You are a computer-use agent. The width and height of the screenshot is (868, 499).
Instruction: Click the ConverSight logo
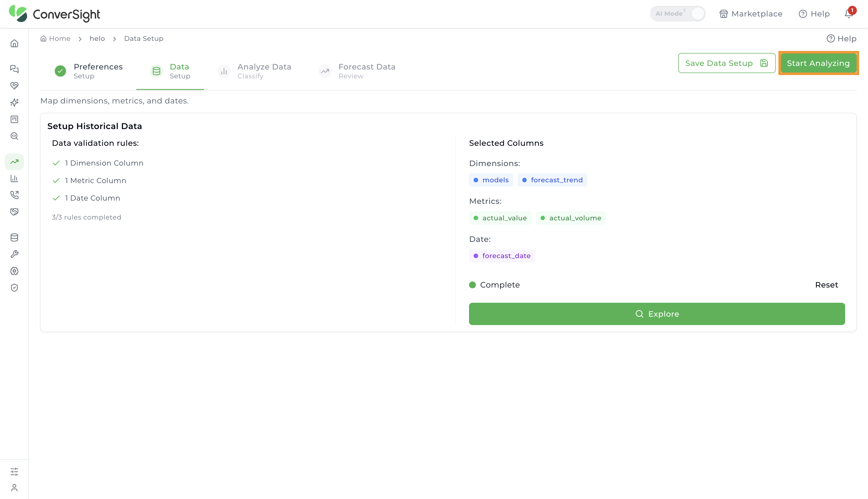(55, 14)
